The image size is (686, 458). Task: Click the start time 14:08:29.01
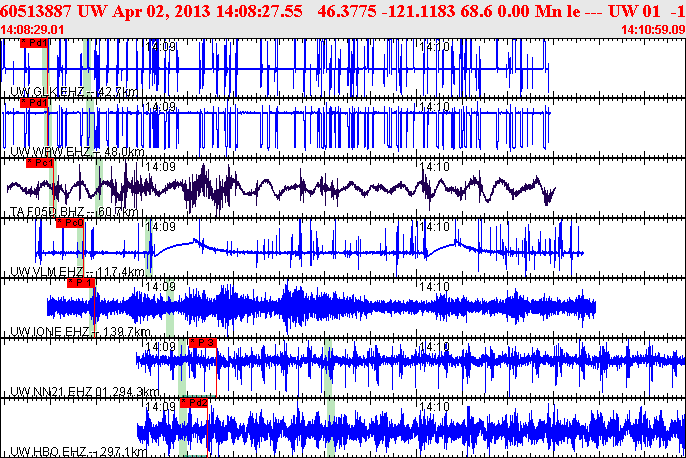tap(32, 30)
